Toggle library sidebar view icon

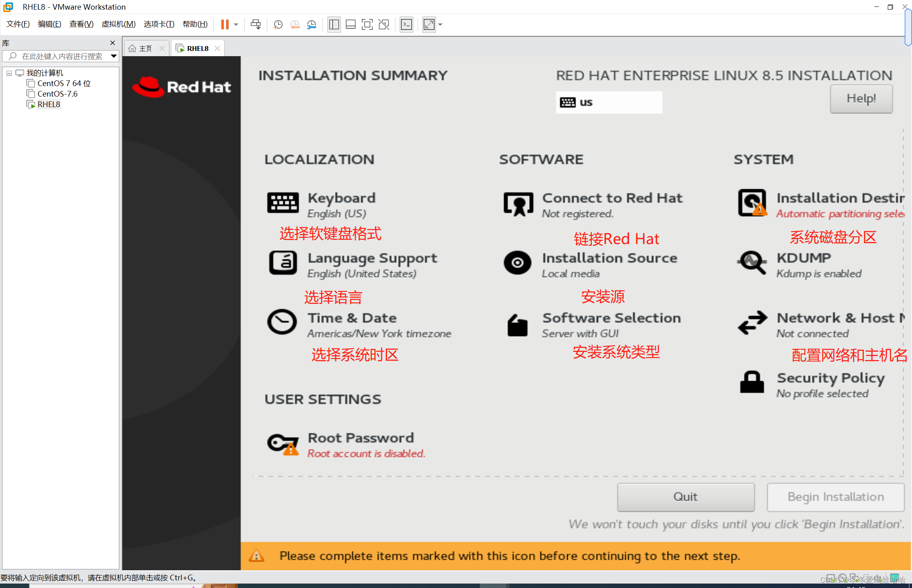[334, 25]
